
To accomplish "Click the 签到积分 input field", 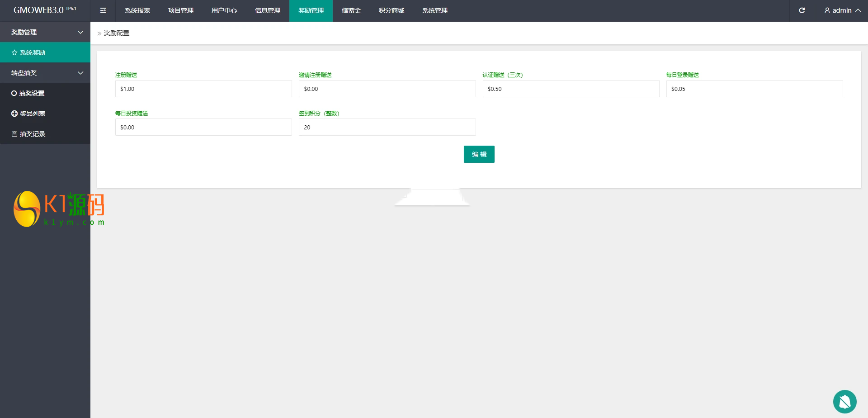I will click(387, 127).
